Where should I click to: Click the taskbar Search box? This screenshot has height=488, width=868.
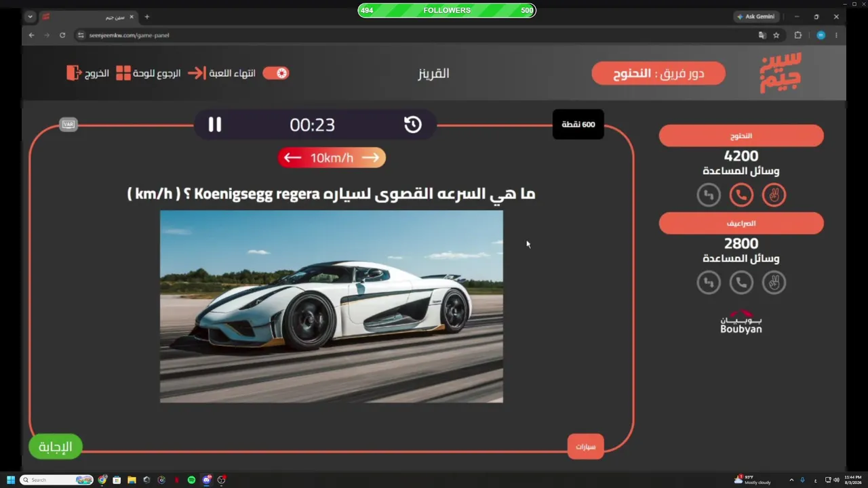57,480
